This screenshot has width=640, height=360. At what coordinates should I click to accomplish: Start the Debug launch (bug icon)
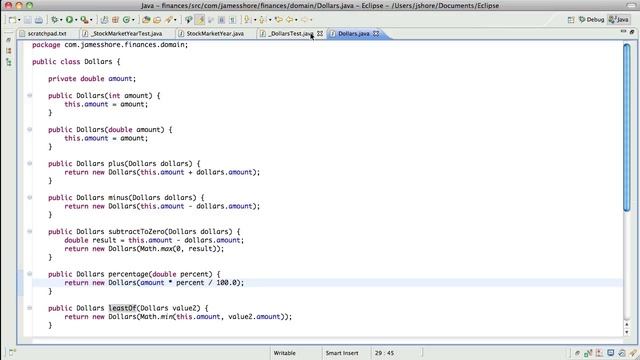pos(54,20)
